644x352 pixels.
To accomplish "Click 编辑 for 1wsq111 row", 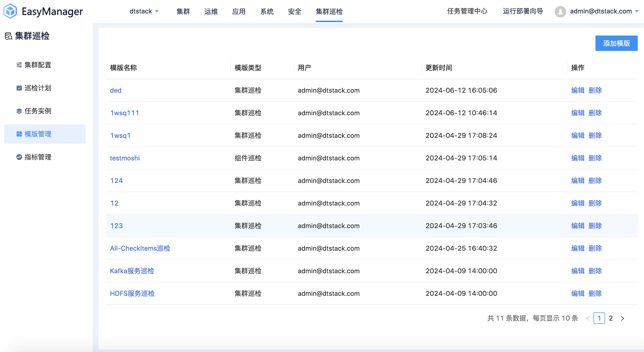I will (578, 113).
